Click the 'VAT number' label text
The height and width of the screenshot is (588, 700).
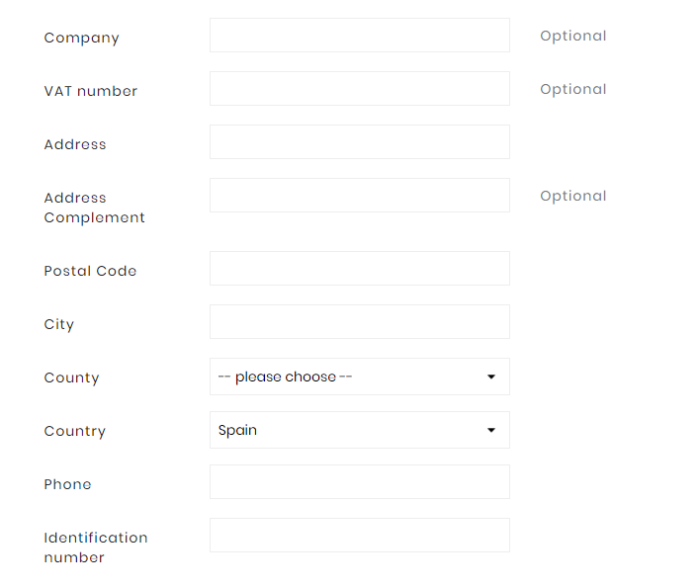coord(91,91)
